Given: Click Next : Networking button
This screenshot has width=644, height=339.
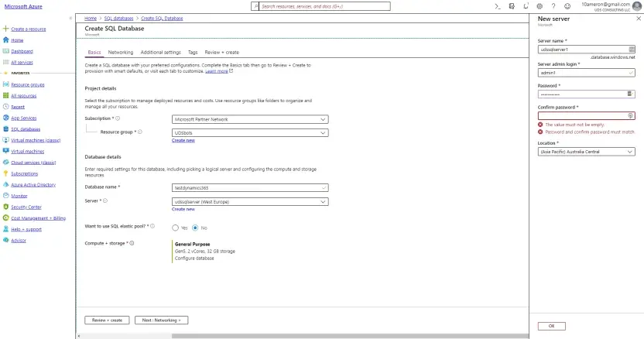Looking at the screenshot, I should [162, 320].
